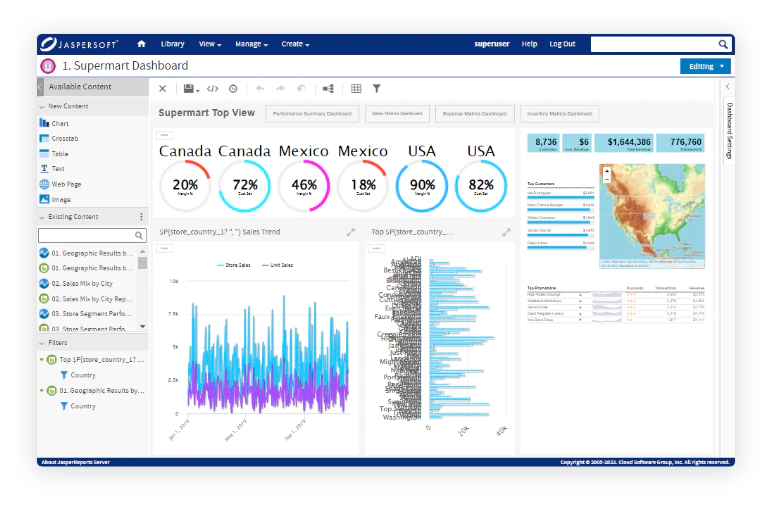Maximize the Top SP[store_country dashlet
772x507 pixels.
506,232
